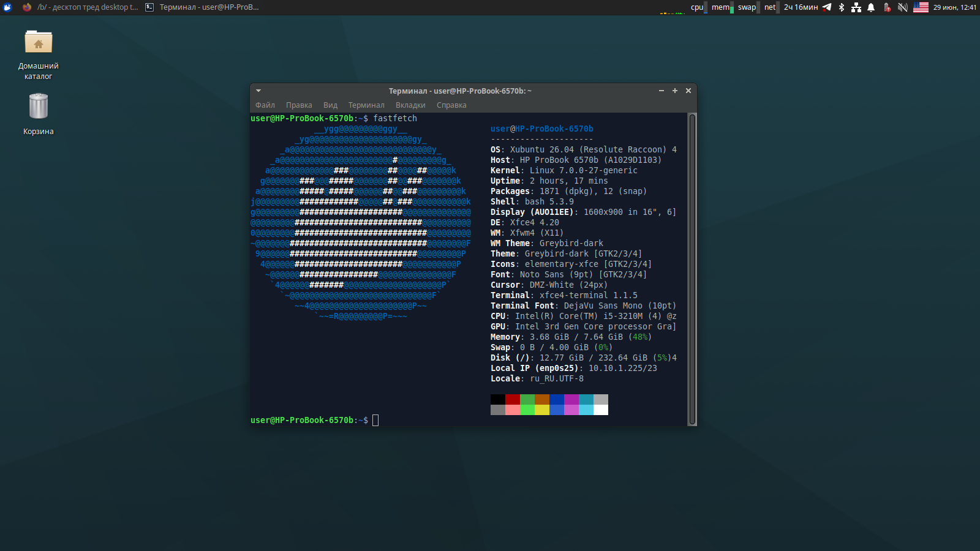Click the blue 'user@HP-ProBook-6570b' header in output
Viewport: 980px width, 551px height.
tap(542, 129)
